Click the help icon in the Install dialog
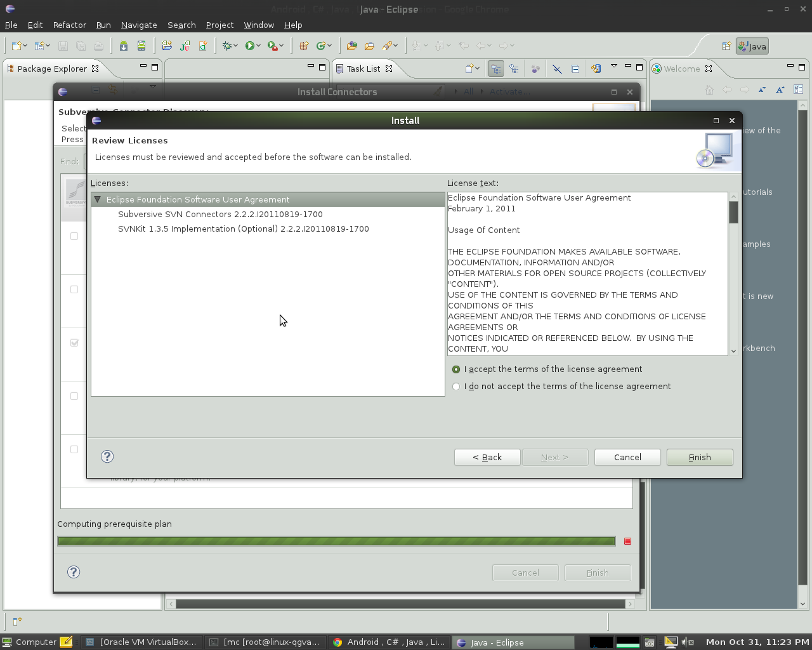The width and height of the screenshot is (812, 650). [x=107, y=456]
